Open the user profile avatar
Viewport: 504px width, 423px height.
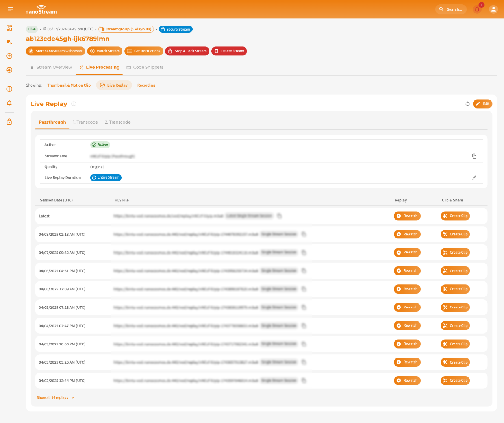[493, 9]
